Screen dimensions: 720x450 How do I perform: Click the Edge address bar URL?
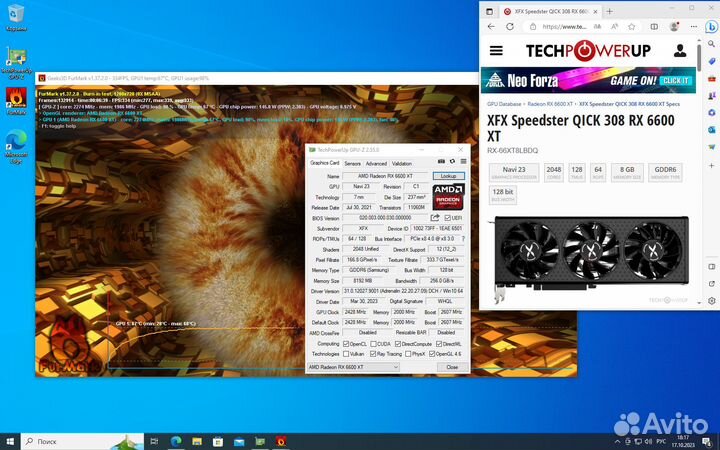[x=564, y=27]
